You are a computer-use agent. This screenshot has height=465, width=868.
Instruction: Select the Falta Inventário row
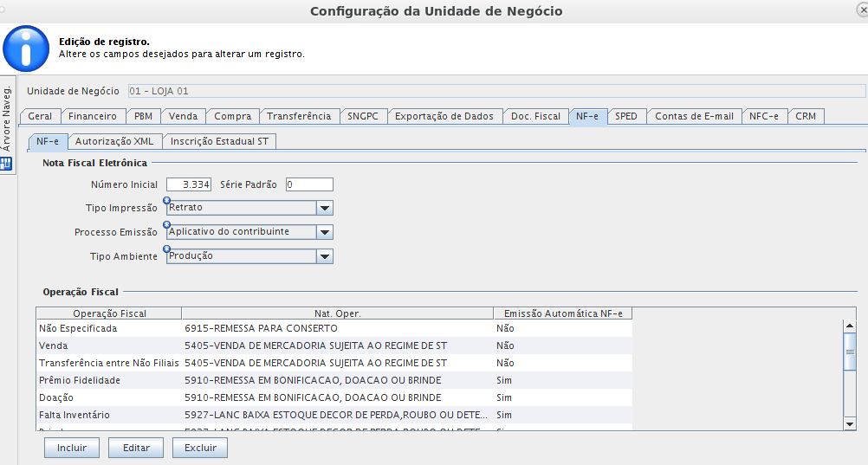pyautogui.click(x=334, y=415)
